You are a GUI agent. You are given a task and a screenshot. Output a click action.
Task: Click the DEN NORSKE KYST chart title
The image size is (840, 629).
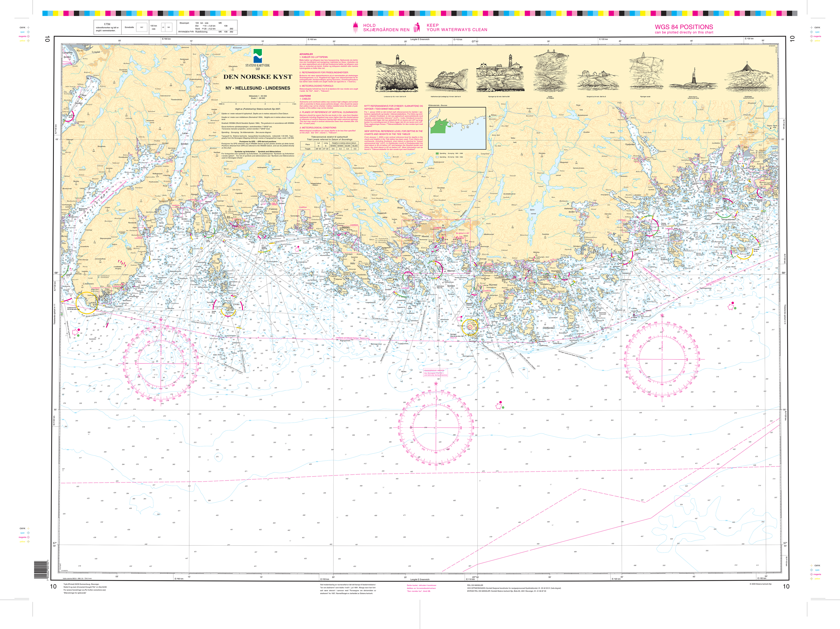[x=258, y=77]
